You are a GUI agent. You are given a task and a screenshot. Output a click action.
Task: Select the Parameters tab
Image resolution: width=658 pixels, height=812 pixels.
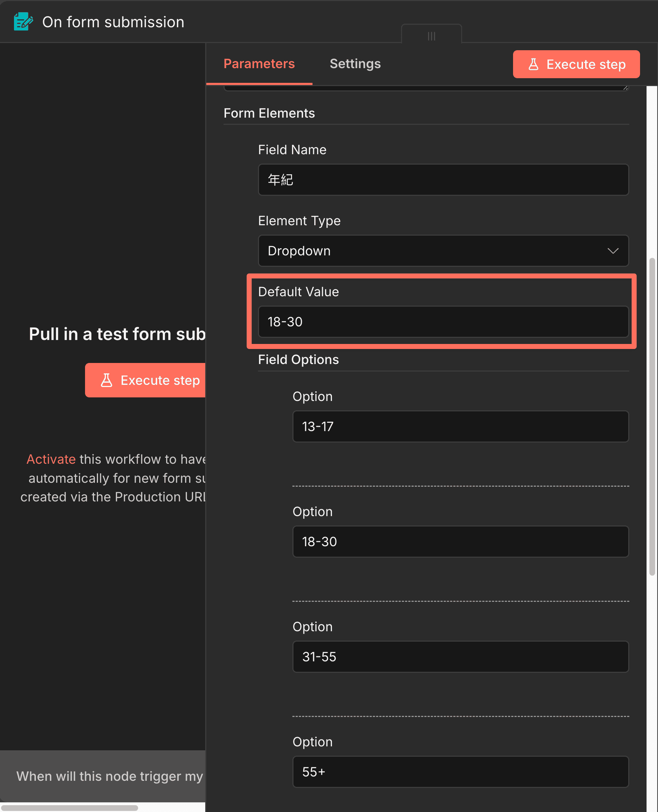tap(259, 63)
